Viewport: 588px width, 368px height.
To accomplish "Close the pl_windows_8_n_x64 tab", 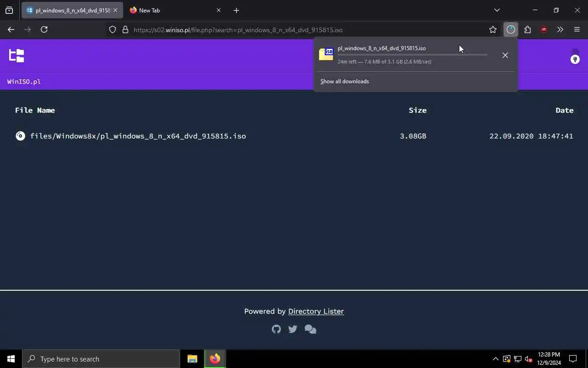I will point(115,10).
